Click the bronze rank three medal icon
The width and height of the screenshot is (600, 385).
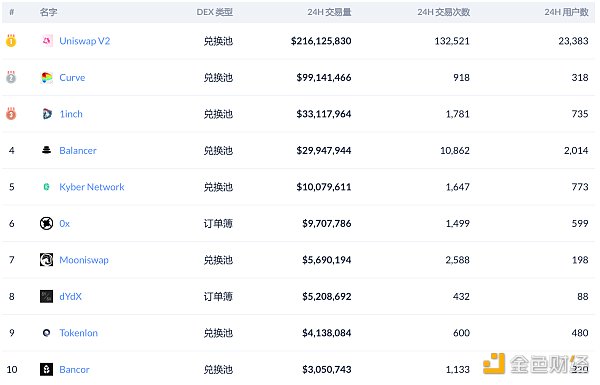pyautogui.click(x=11, y=113)
